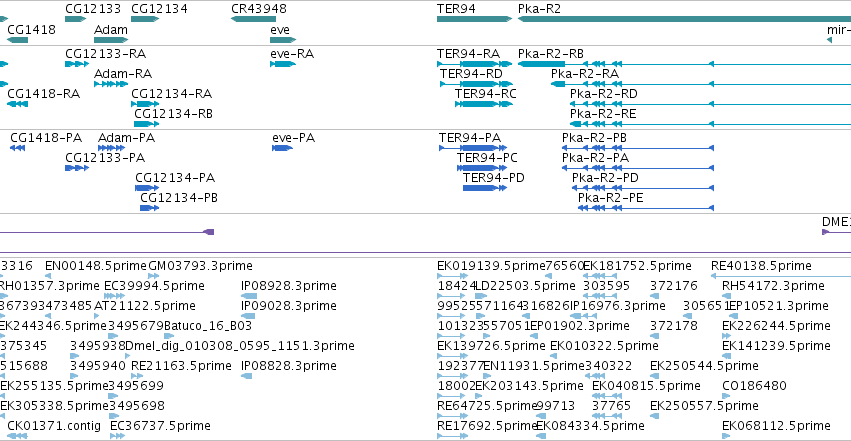Image resolution: width=851 pixels, height=441 pixels.
Task: Click the Adam-RA transcript label
Action: tap(123, 74)
